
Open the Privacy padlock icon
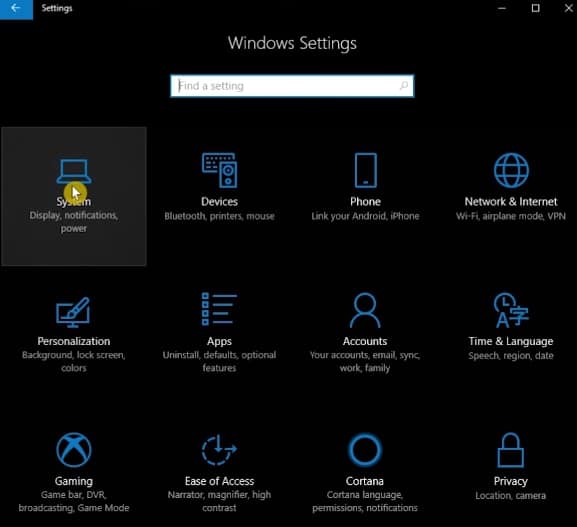511,450
